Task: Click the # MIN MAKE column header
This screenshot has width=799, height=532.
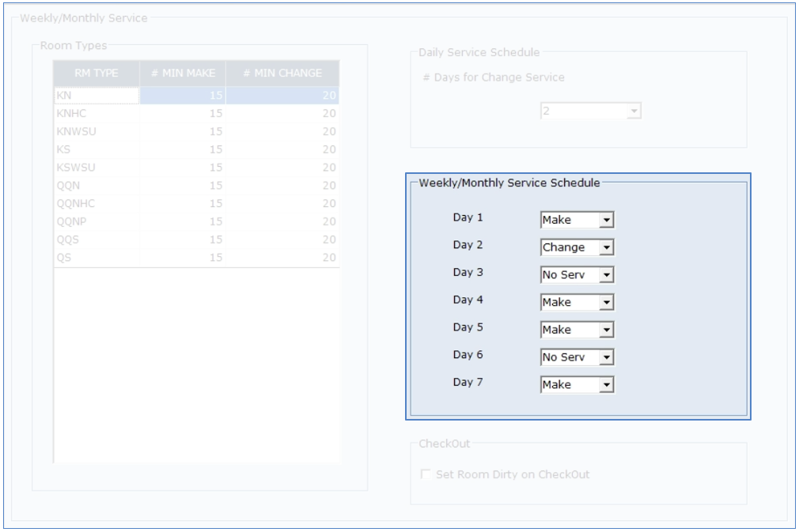Action: click(x=183, y=74)
